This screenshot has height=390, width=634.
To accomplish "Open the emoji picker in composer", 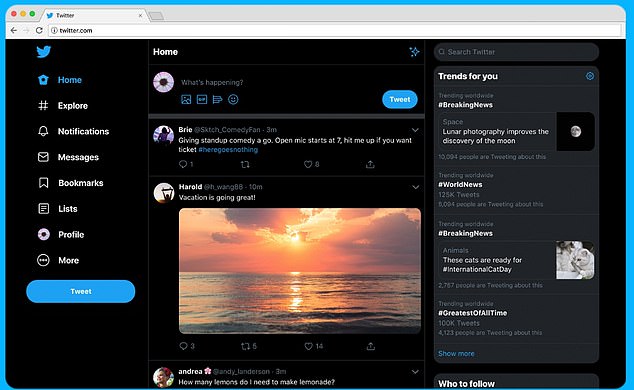I will coord(233,99).
